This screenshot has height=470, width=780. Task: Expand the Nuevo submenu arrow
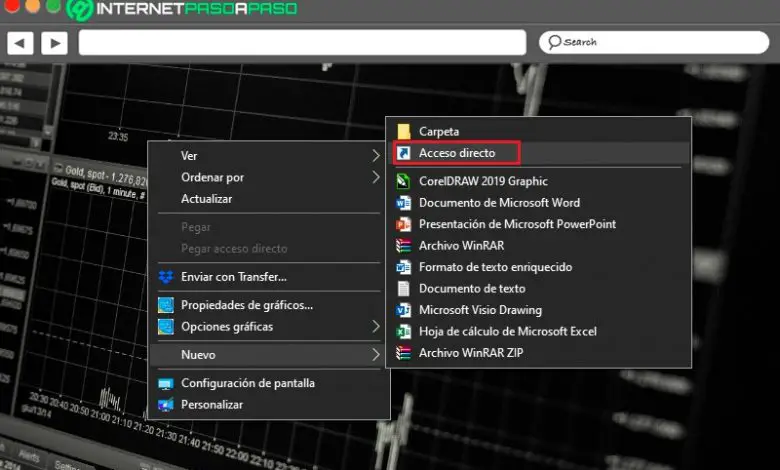[x=376, y=355]
